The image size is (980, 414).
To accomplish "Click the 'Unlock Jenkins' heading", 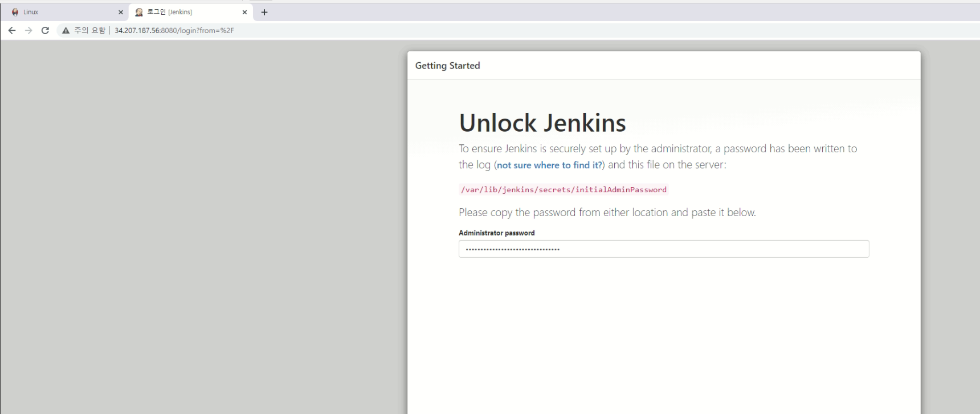I will click(542, 123).
